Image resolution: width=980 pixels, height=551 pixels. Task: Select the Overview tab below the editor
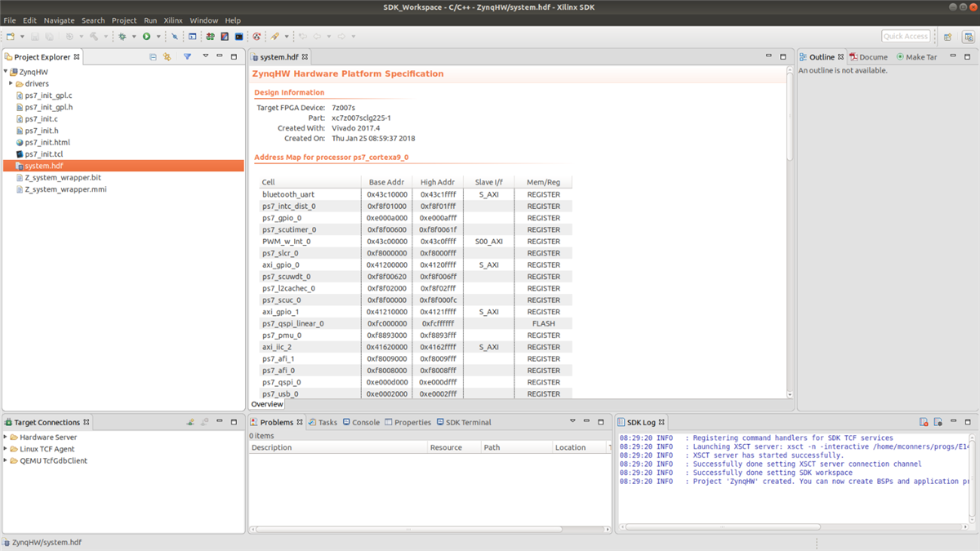click(267, 404)
